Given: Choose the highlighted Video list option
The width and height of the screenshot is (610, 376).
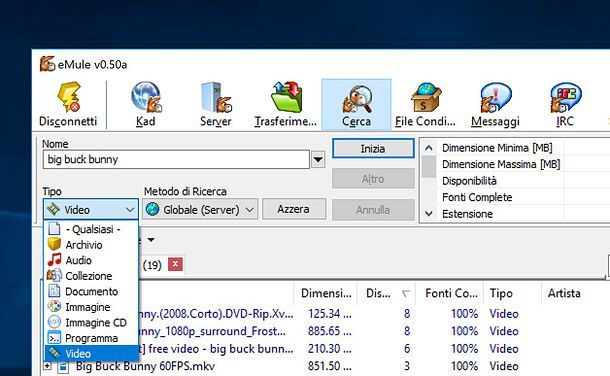Looking at the screenshot, I should click(x=91, y=353).
